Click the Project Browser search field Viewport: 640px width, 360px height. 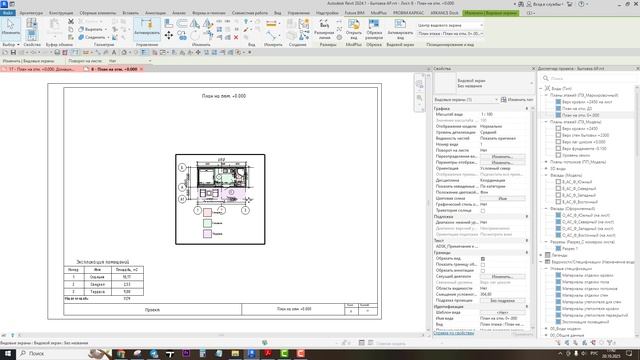589,78
